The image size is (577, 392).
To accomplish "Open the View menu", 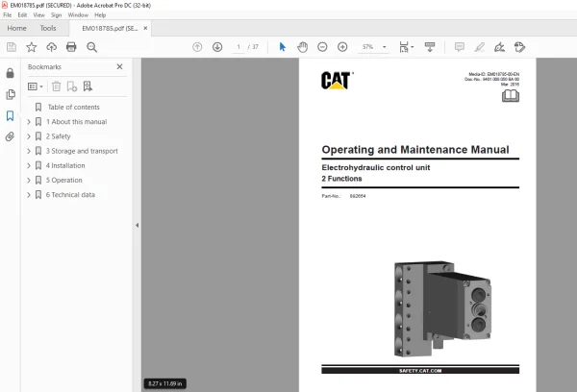I will [38, 15].
